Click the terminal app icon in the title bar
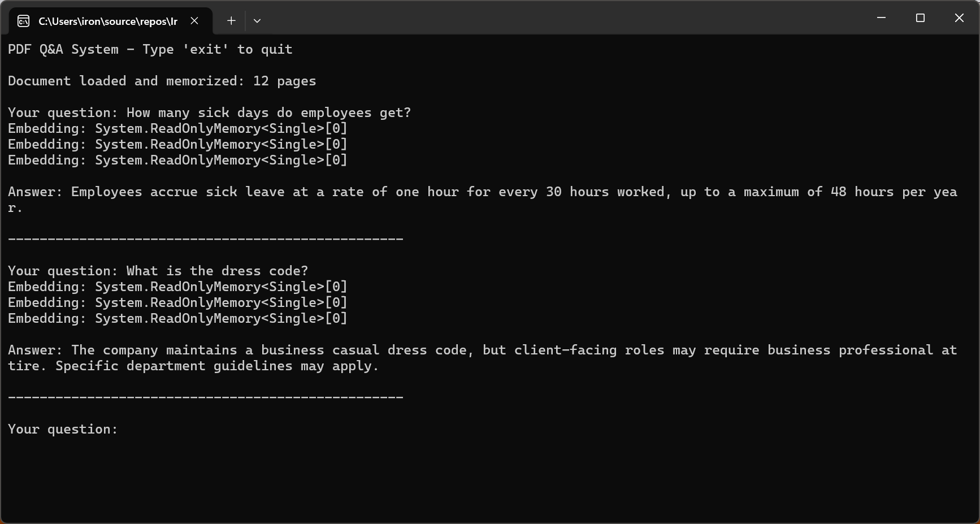 click(24, 21)
